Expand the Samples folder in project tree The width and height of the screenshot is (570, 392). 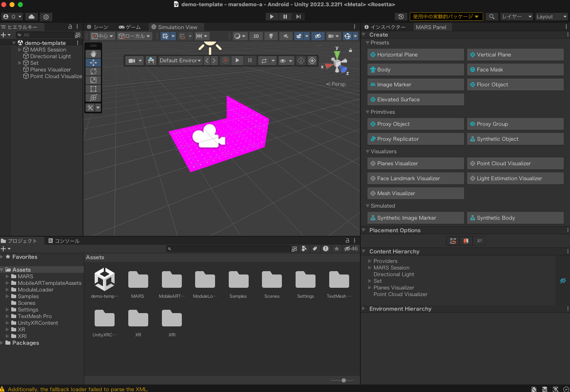point(7,296)
